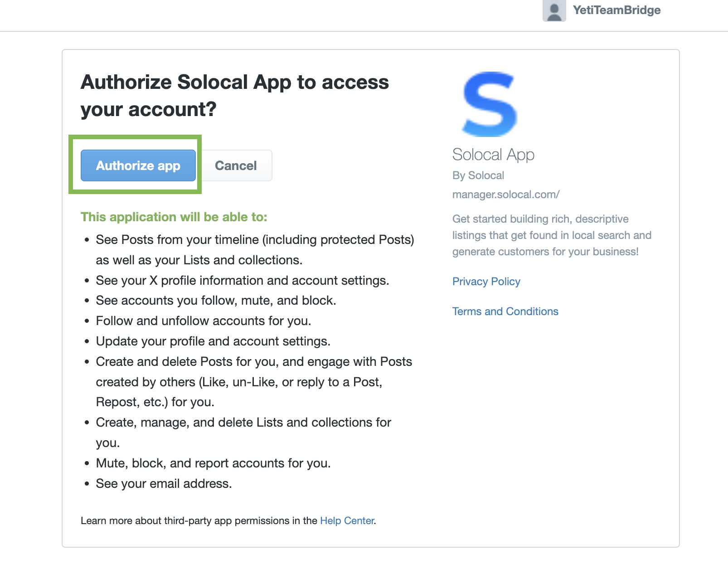Click the YetiTeamBridge profile avatar icon
728x564 pixels.
[554, 10]
